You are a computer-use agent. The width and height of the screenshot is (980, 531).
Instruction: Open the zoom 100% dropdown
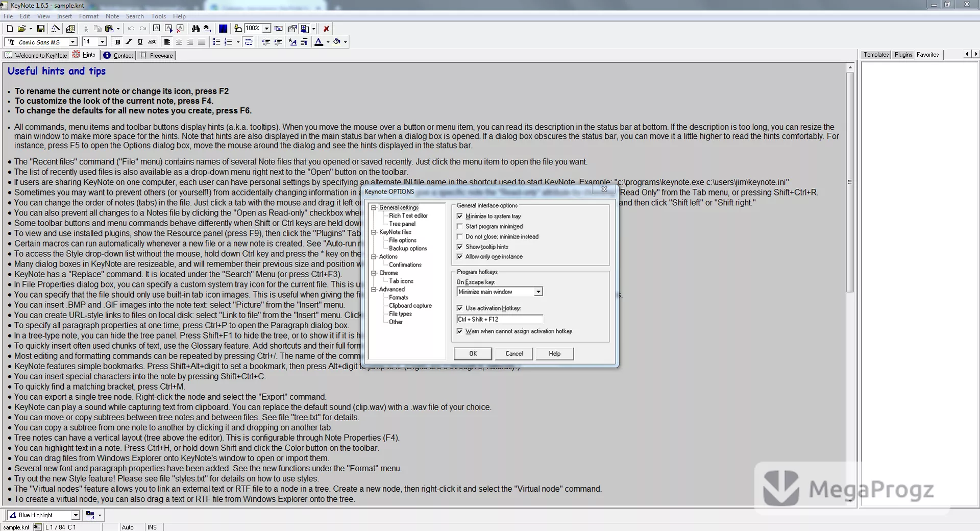point(266,29)
